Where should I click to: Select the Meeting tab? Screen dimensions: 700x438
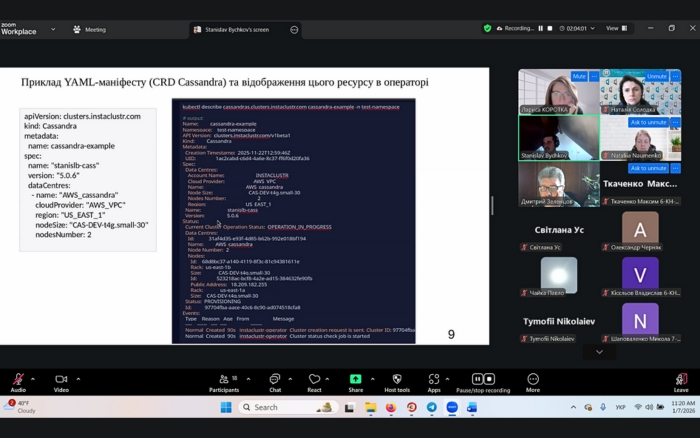[x=90, y=30]
